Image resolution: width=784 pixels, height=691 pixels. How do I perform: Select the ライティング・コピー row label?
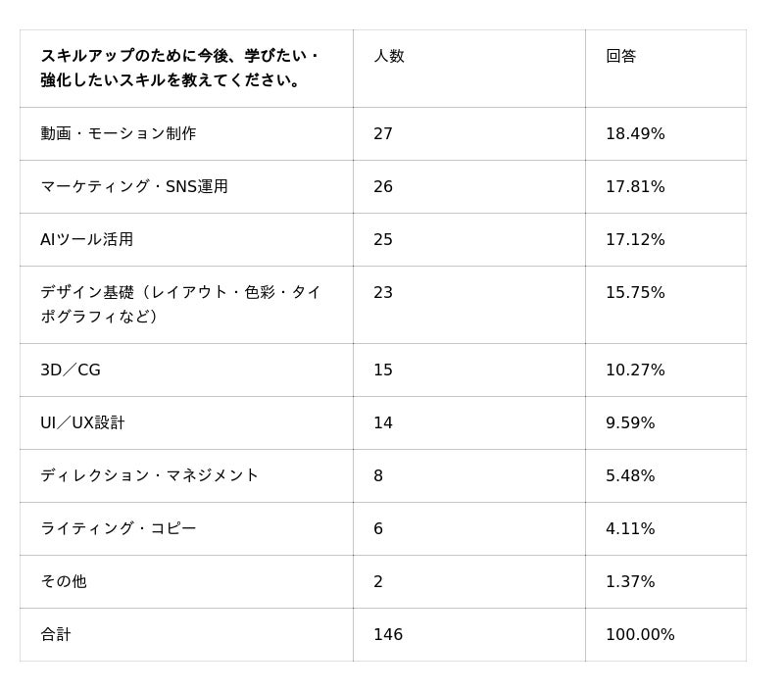(119, 529)
